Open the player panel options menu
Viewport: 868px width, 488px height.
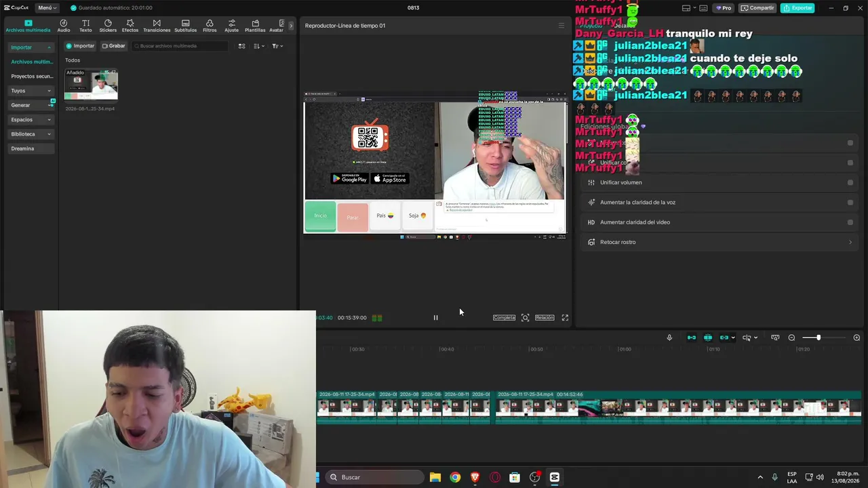(x=561, y=26)
